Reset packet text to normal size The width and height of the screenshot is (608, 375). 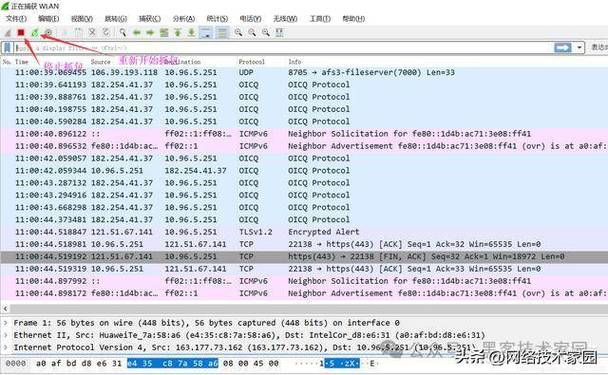coord(266,33)
